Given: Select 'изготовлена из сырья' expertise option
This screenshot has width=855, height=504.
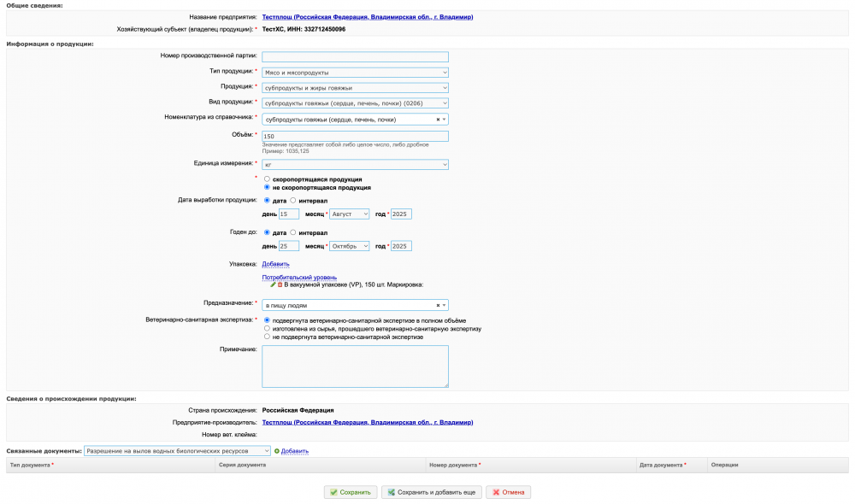Looking at the screenshot, I should [268, 328].
